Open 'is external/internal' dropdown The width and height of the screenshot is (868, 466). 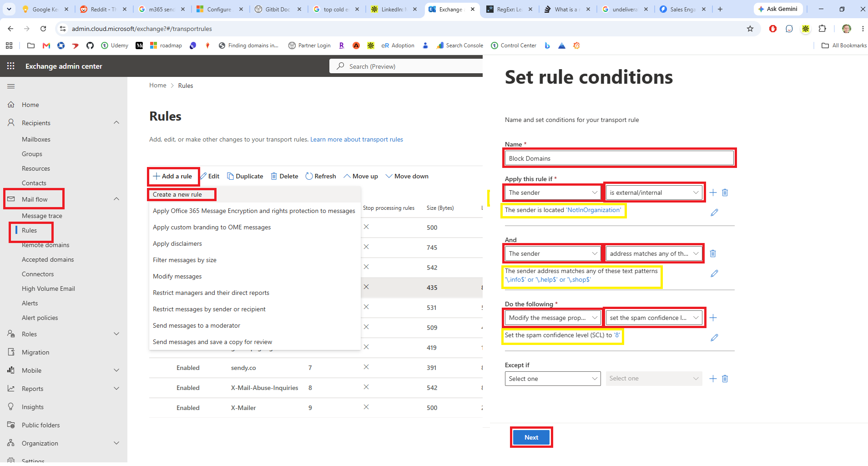tap(654, 192)
